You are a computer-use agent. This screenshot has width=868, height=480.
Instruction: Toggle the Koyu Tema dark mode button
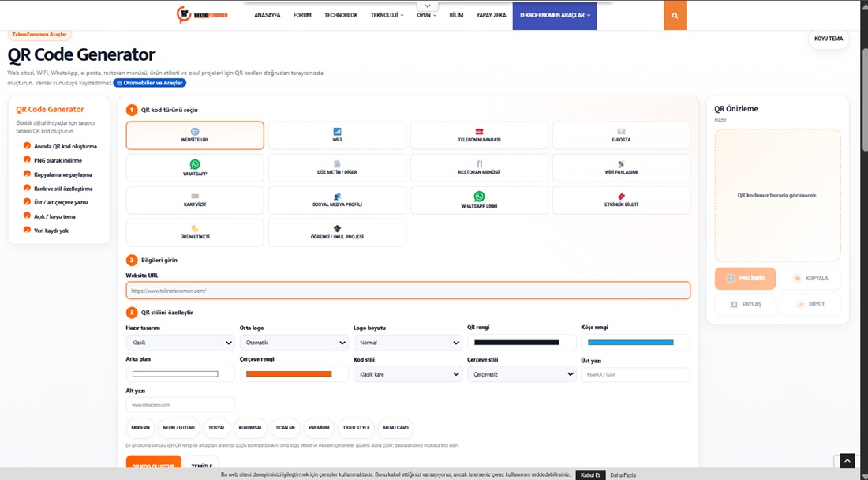point(829,39)
